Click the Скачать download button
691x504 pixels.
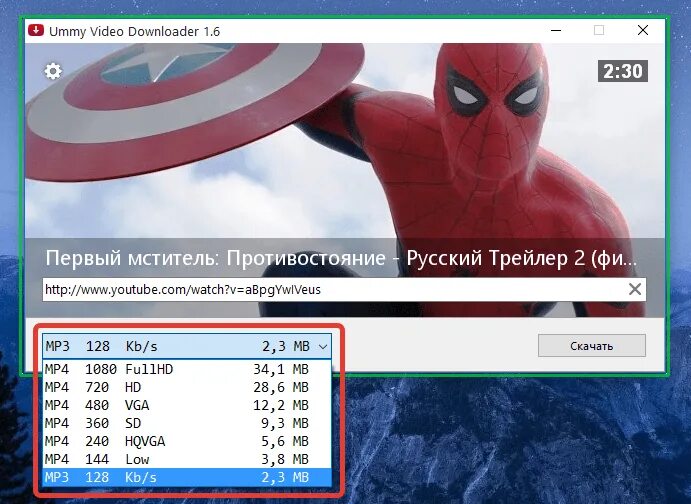(x=591, y=346)
